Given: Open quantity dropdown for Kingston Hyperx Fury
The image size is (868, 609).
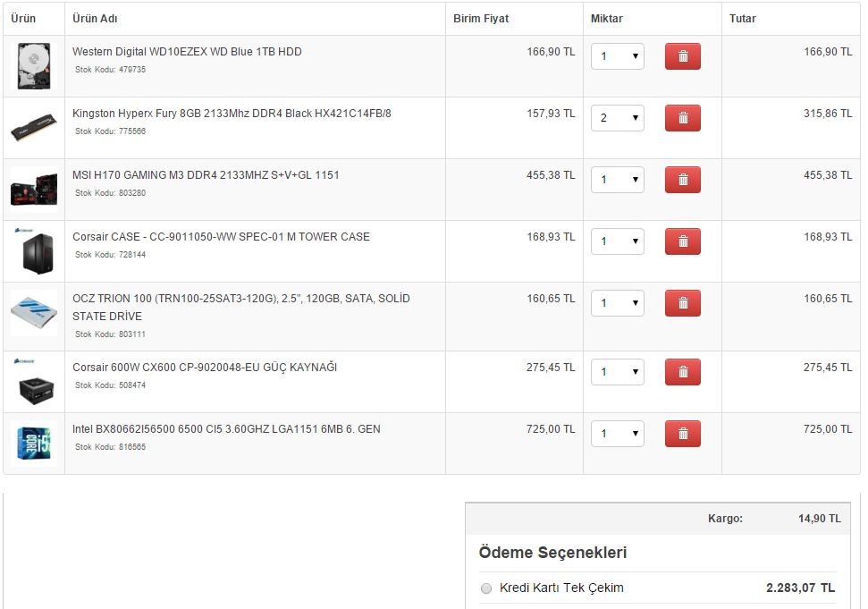Looking at the screenshot, I should 618,118.
